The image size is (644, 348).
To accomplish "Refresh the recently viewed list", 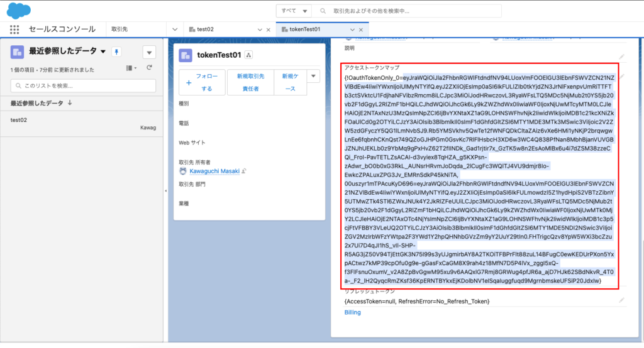I will (150, 68).
